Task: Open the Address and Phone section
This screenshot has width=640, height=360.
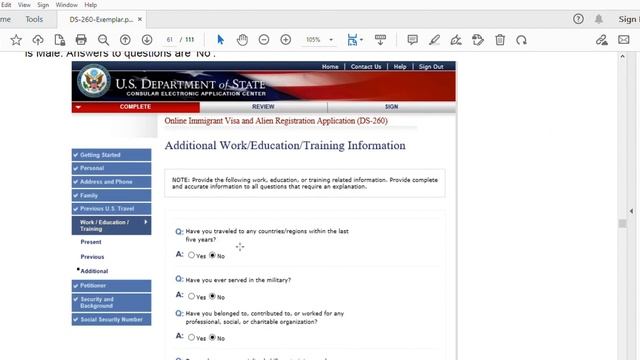Action: click(x=111, y=182)
